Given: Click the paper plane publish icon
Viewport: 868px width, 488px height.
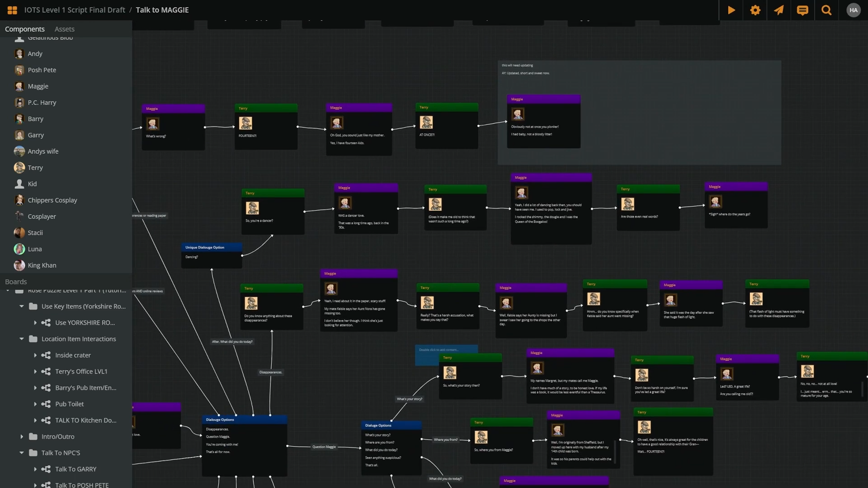Looking at the screenshot, I should pos(779,10).
